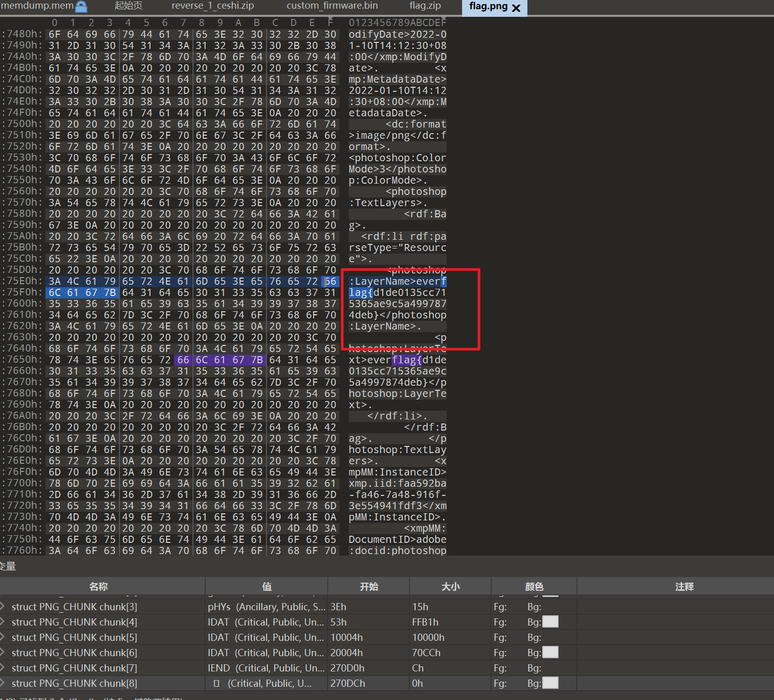This screenshot has width=774, height=700.
Task: Open the custom_firmware.bin tab
Action: (x=332, y=6)
